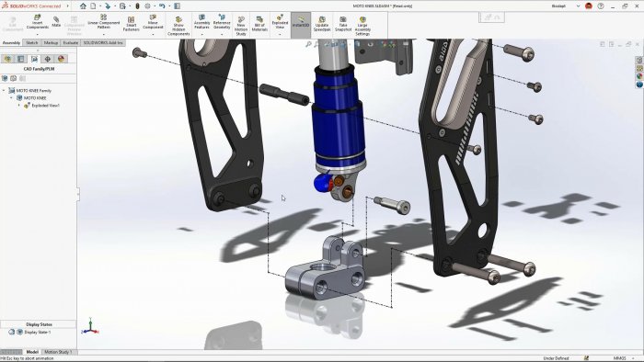644x362 pixels.
Task: Open Help question mark icon
Action: [x=601, y=6]
